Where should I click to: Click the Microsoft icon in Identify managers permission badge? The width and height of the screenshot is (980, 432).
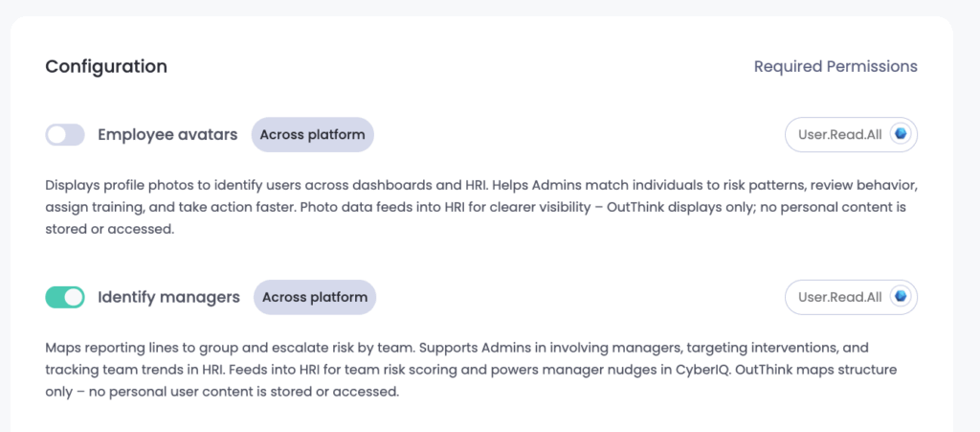tap(900, 297)
